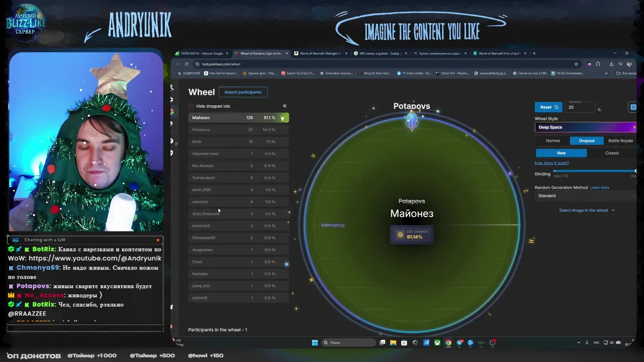This screenshot has height=362, width=644.
Task: Click the Dividing slider track
Action: click(x=595, y=171)
